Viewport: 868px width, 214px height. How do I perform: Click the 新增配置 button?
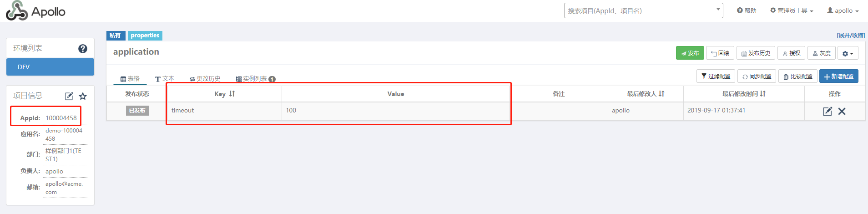(839, 76)
